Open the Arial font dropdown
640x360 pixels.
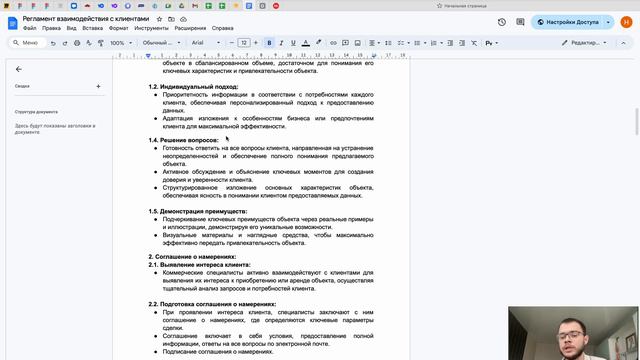click(206, 43)
